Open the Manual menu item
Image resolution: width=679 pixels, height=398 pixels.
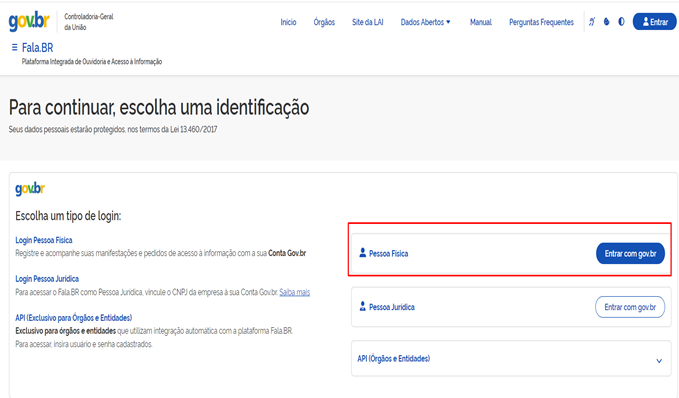click(x=481, y=22)
